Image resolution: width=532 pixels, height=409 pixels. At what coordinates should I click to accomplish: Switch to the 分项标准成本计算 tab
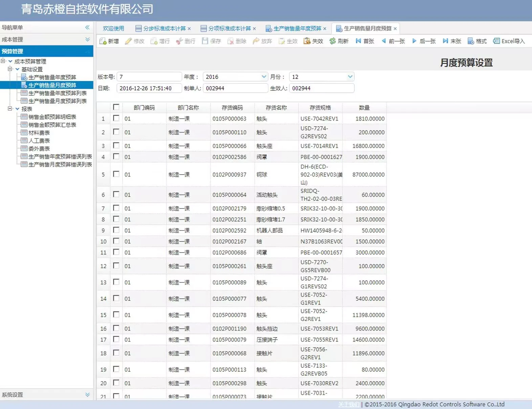(228, 28)
